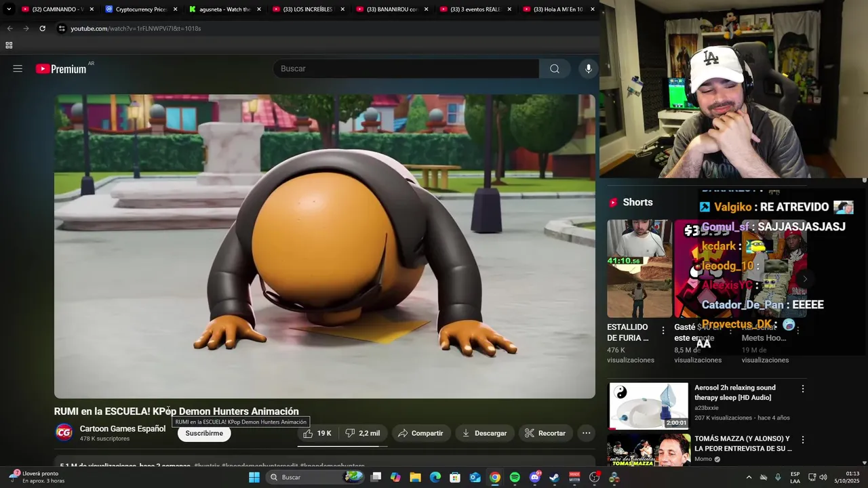
Task: Open menu for ESTALLIDO DE FURIA short
Action: click(x=663, y=331)
